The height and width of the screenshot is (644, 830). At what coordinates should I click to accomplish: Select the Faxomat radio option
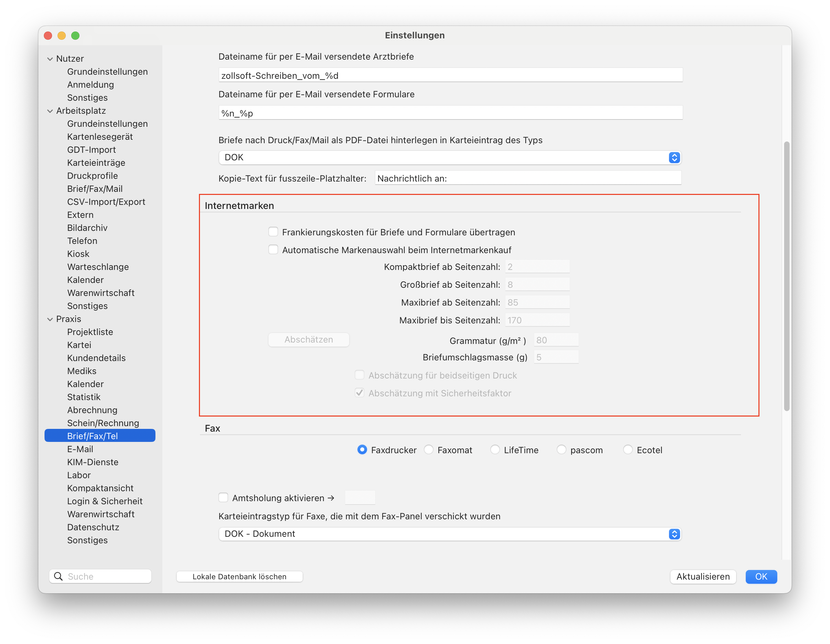(429, 450)
